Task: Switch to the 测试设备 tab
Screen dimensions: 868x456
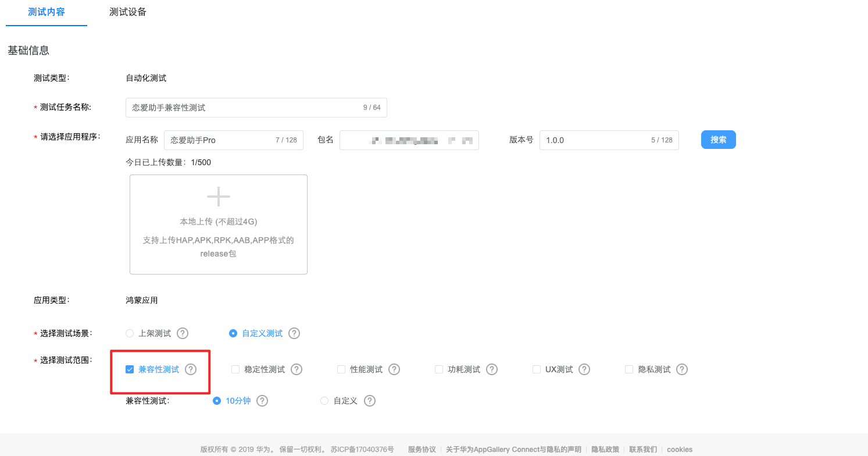Action: point(127,12)
